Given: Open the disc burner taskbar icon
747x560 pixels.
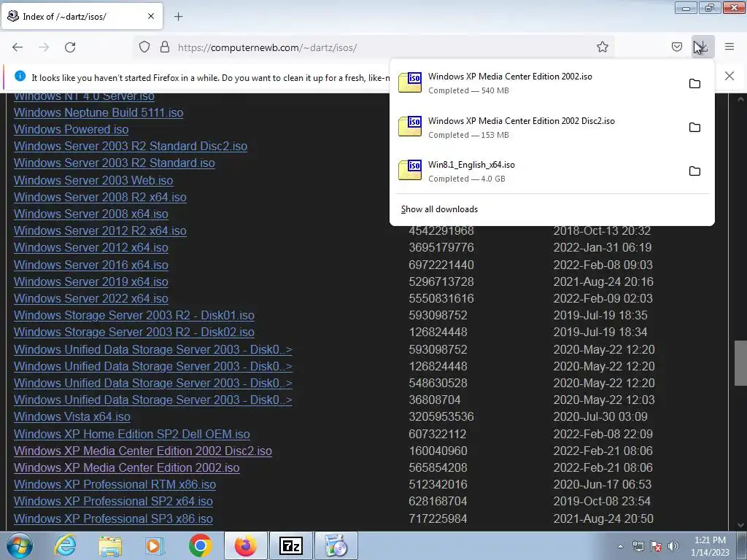Looking at the screenshot, I should click(336, 545).
